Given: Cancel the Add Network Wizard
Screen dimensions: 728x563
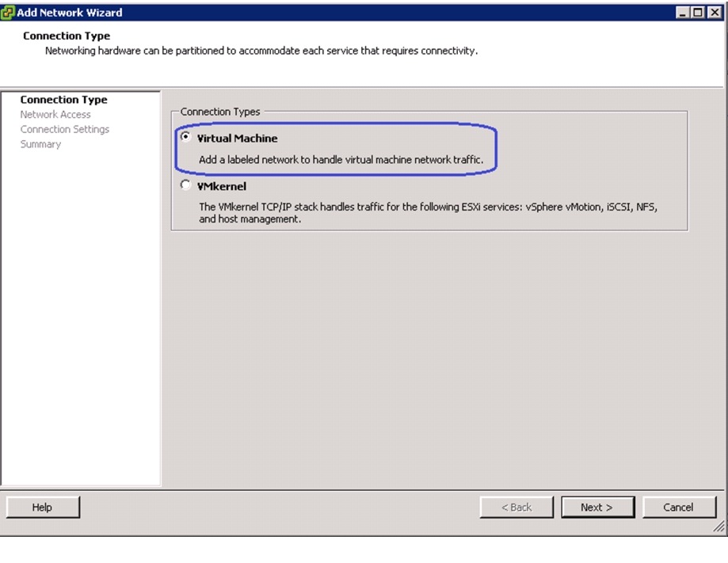Looking at the screenshot, I should 679,508.
